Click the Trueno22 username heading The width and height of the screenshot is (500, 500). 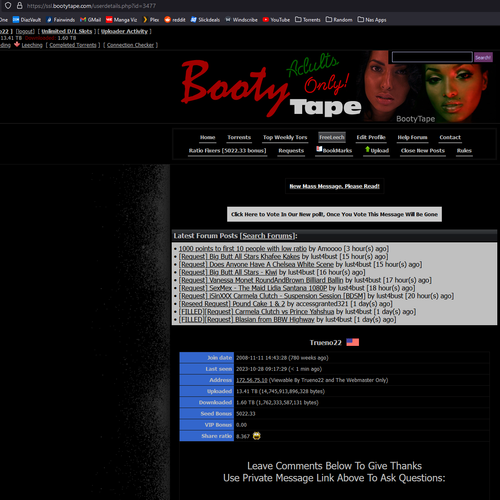tap(326, 343)
